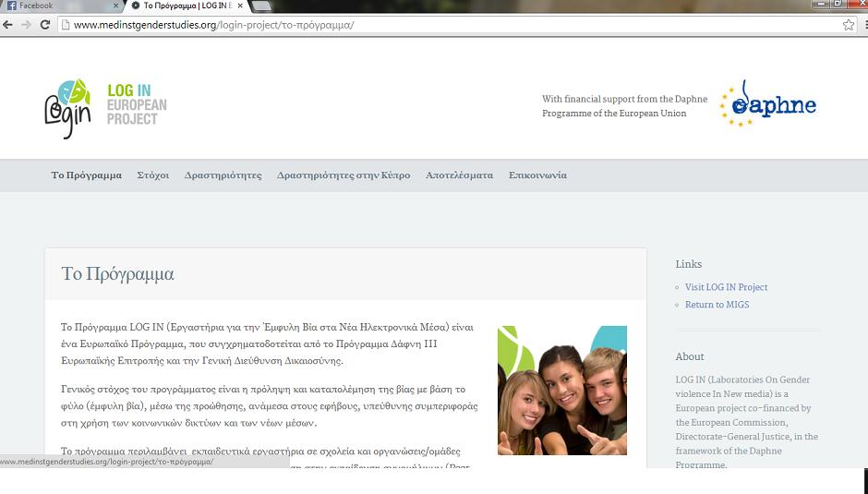Close the Το Πρόγραμμα tab
Viewport: 868px width, 494px height.
[240, 6]
